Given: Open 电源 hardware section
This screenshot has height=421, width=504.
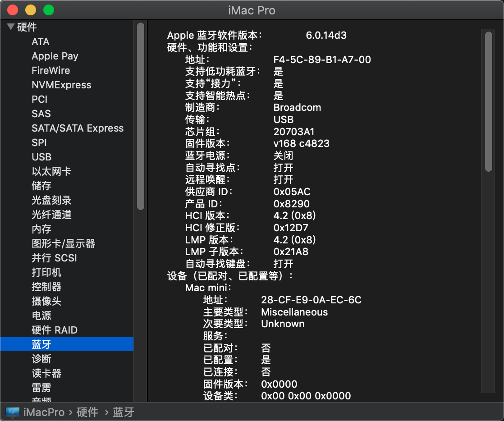Looking at the screenshot, I should [41, 316].
